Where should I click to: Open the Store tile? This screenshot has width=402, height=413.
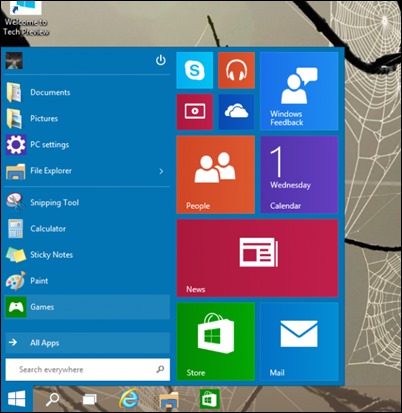click(215, 341)
